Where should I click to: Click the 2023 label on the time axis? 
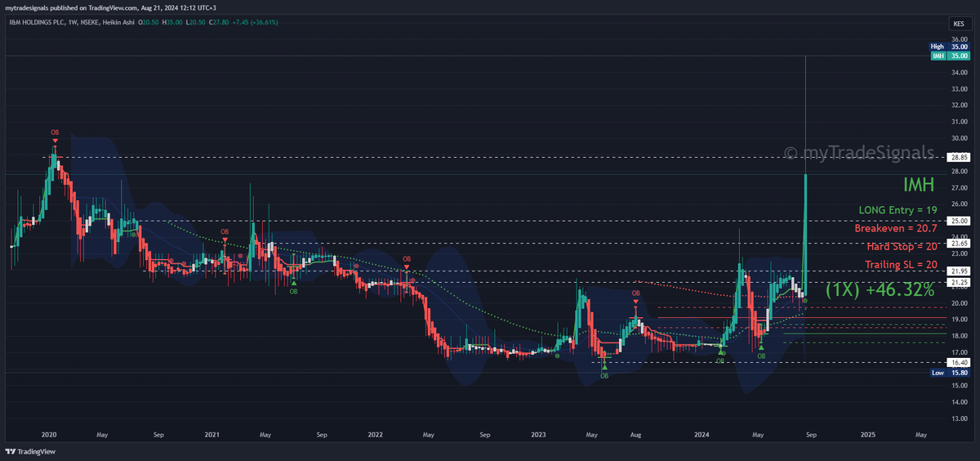539,436
